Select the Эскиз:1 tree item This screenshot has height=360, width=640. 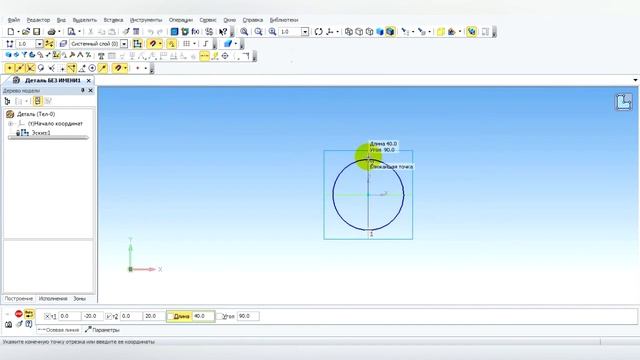[41, 133]
